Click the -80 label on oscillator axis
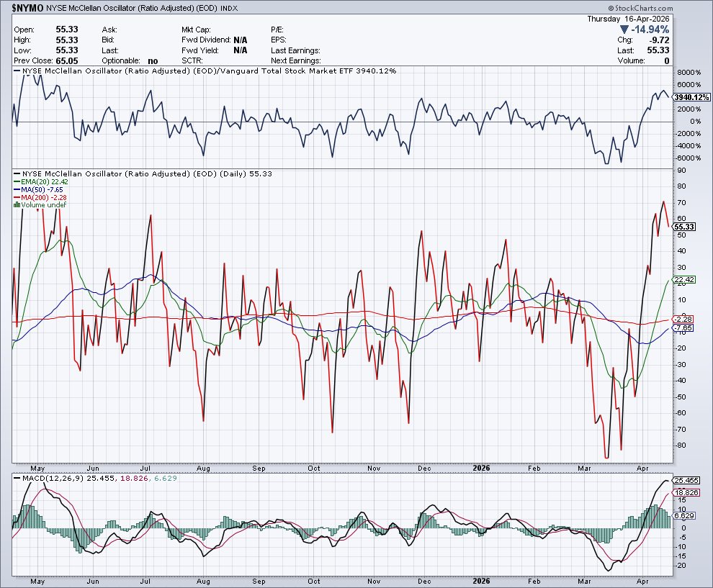713x588 pixels. tap(681, 445)
